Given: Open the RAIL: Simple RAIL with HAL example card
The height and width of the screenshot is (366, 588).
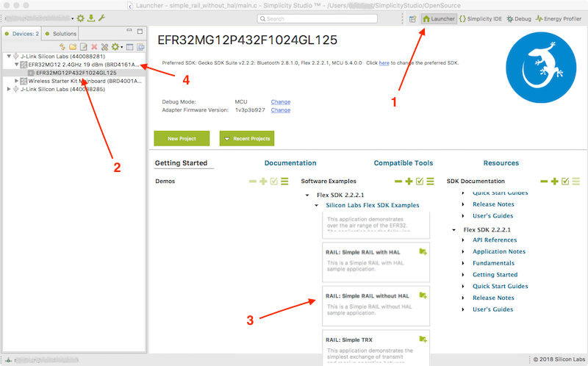Looking at the screenshot, I should pos(376,262).
